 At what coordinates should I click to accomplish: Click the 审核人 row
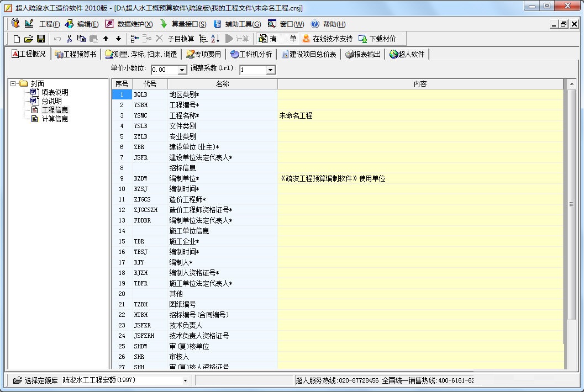(x=338, y=357)
